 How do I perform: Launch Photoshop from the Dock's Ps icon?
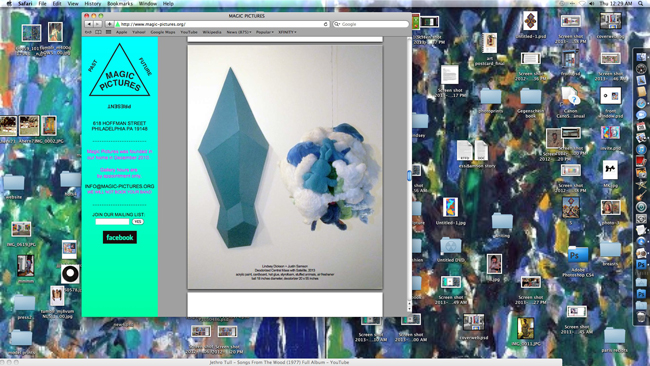pos(641,264)
